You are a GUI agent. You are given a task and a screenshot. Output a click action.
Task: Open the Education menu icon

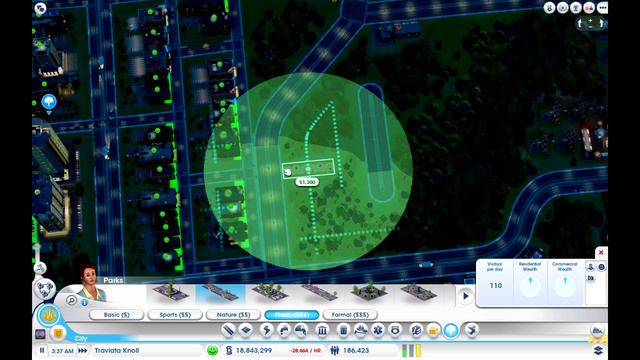pyautogui.click(x=416, y=330)
